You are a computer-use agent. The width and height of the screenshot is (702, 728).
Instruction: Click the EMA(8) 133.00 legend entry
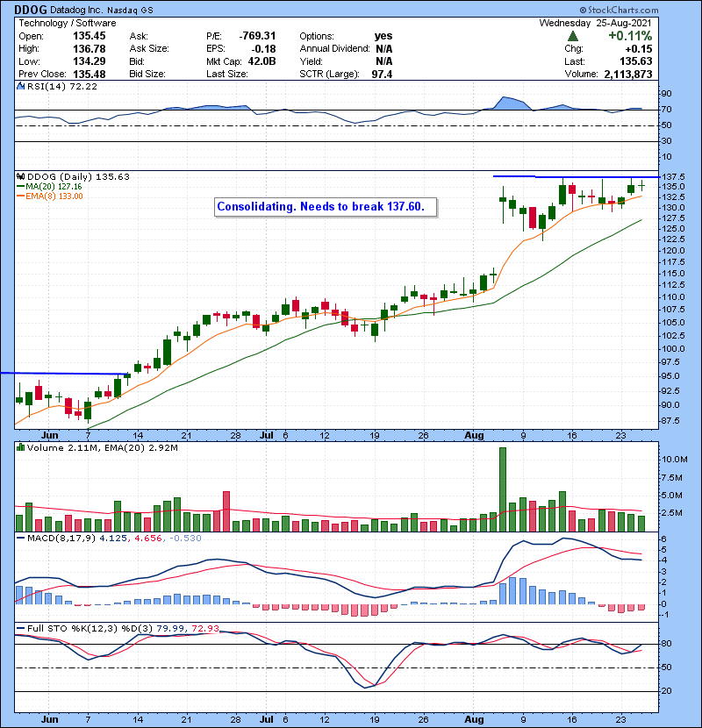[x=50, y=196]
